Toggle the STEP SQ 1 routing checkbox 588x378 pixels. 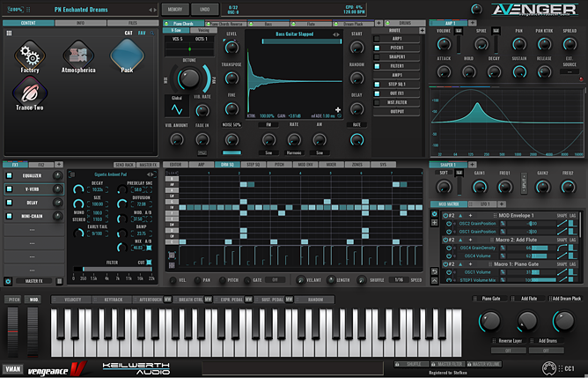tap(377, 84)
